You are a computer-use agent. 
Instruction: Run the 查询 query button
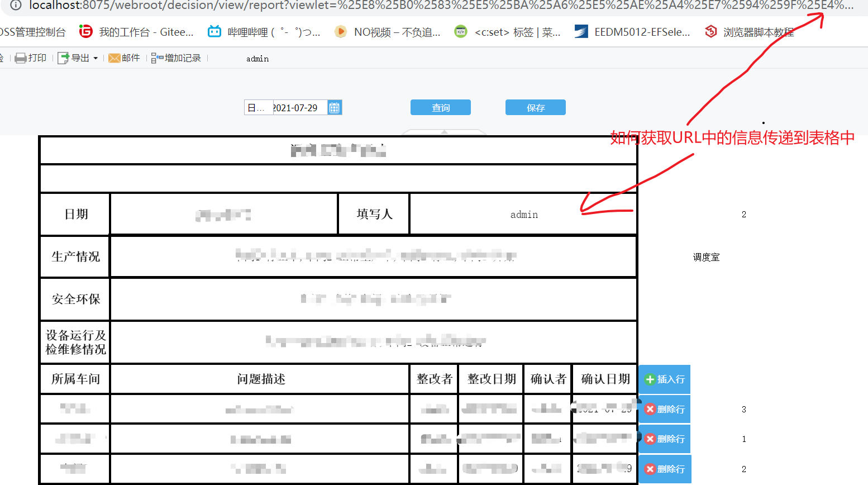(441, 107)
